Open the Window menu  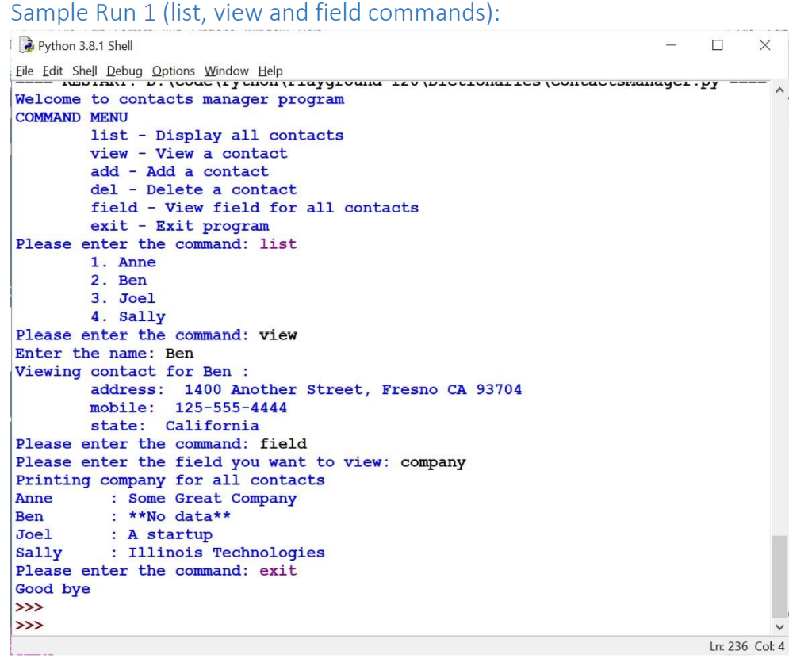[226, 71]
